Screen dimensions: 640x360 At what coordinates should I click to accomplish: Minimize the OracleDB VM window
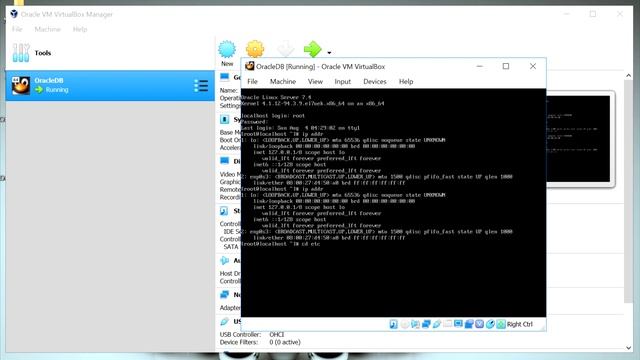point(480,66)
